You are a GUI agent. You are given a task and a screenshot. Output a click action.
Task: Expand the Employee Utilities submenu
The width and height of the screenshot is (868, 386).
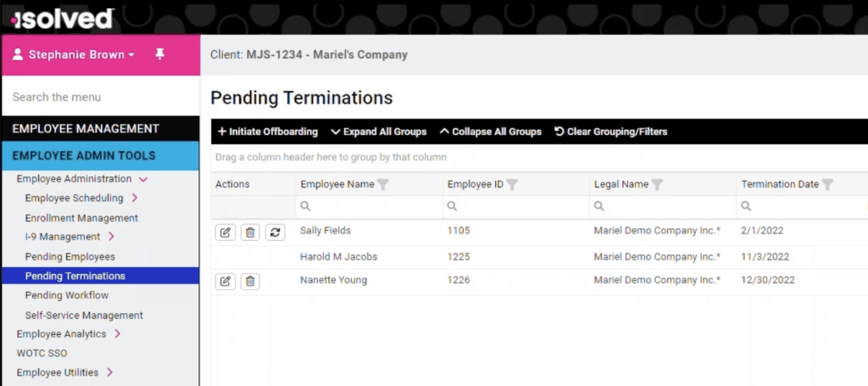109,372
